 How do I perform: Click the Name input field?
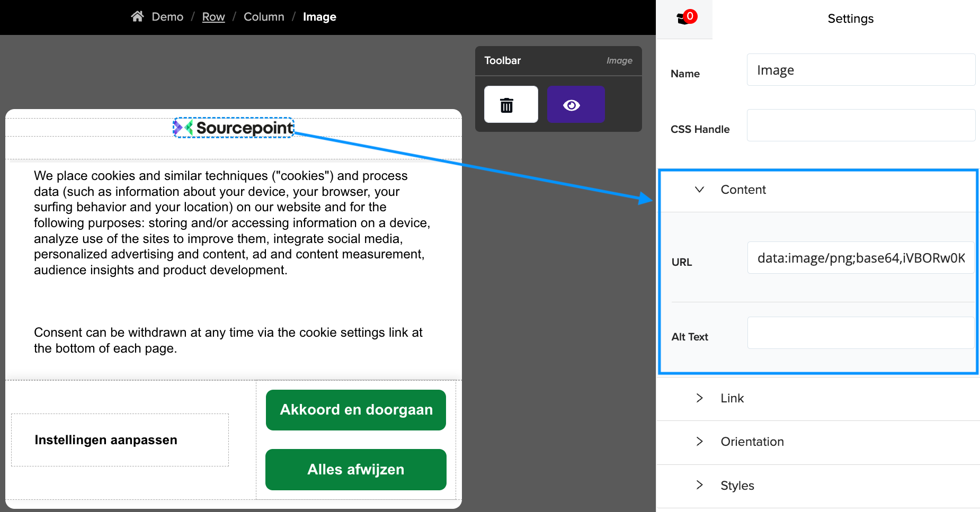coord(860,69)
